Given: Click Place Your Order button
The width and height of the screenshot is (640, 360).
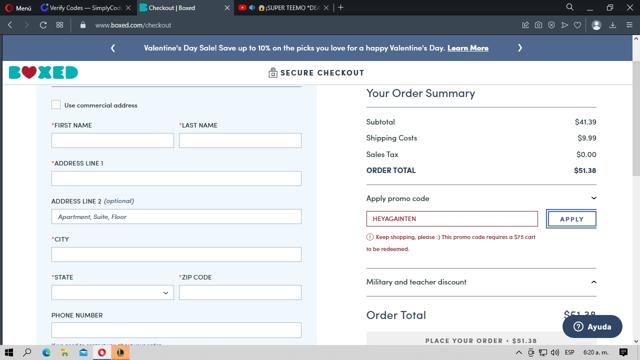Looking at the screenshot, I should pyautogui.click(x=481, y=339).
